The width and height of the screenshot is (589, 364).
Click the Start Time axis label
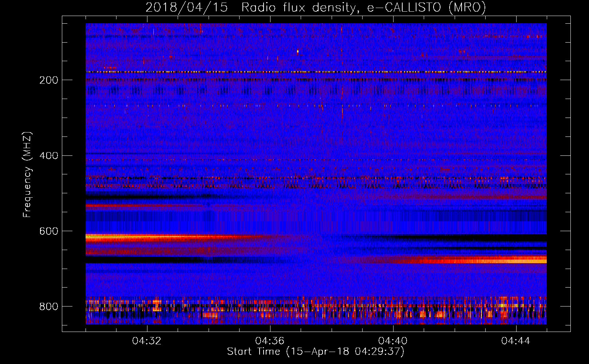316,352
